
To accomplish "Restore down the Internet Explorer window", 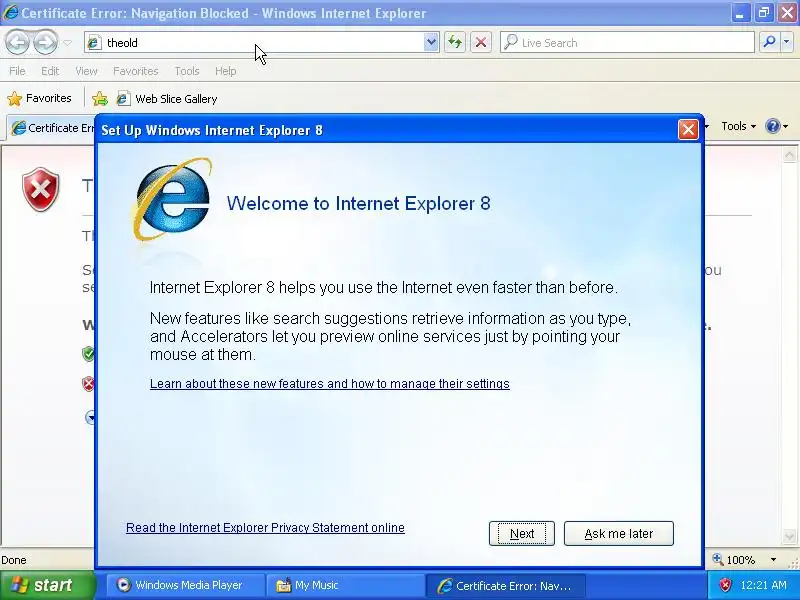I will click(763, 13).
